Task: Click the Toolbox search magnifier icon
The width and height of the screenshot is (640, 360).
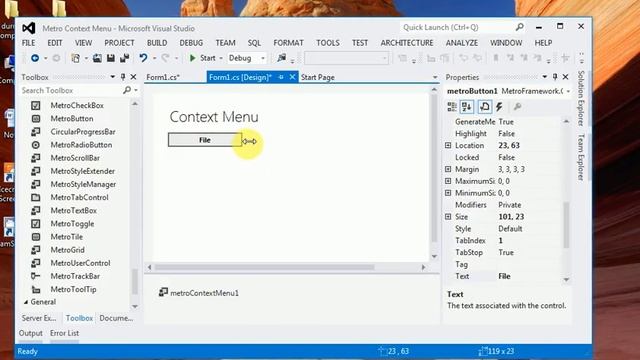Action: tap(127, 90)
